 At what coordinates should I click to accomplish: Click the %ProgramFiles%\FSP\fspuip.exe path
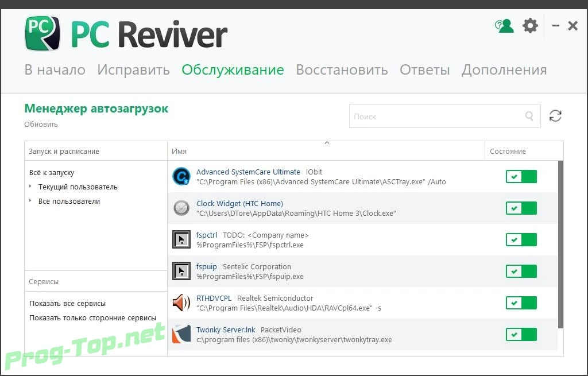250,276
